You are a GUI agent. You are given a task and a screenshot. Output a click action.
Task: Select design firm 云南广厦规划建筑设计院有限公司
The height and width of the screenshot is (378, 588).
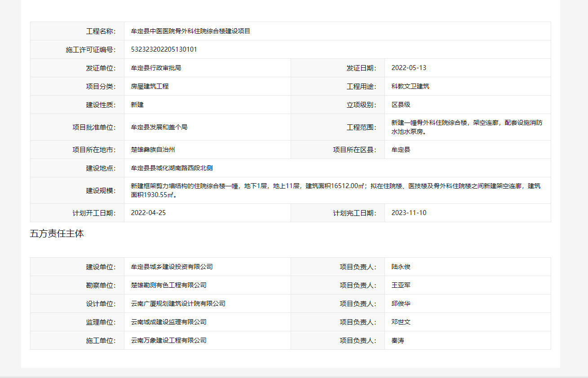tap(178, 303)
